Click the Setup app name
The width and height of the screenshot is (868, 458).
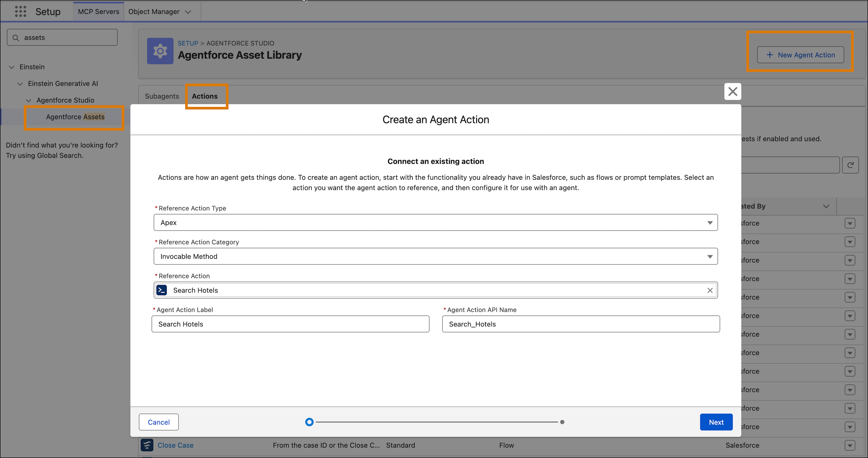click(x=48, y=12)
